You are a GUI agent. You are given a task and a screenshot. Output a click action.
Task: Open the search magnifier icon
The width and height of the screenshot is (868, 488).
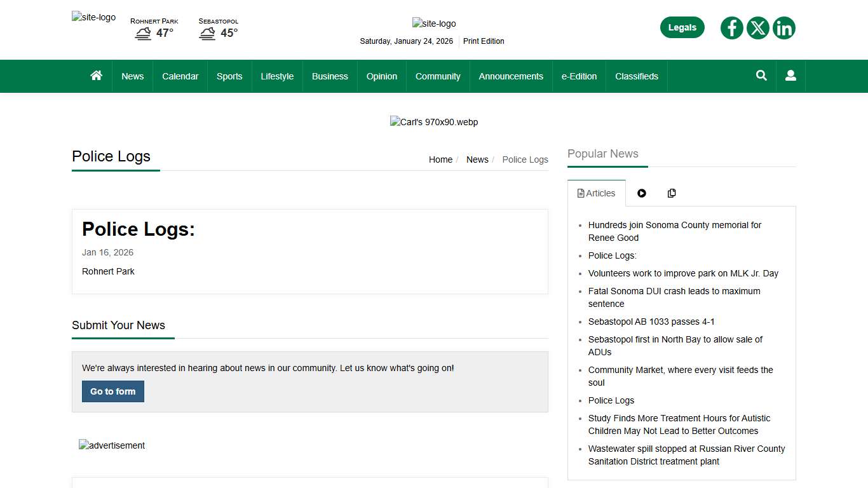click(x=761, y=76)
